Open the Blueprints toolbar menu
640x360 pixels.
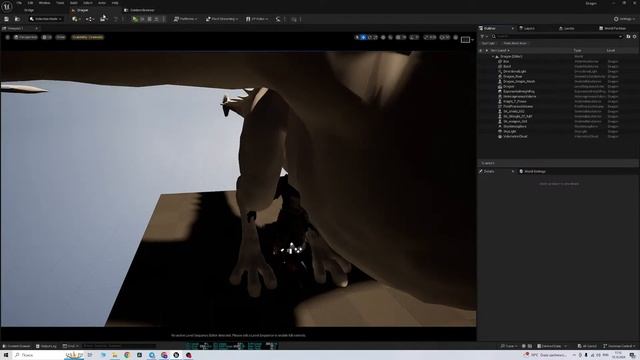[89, 19]
